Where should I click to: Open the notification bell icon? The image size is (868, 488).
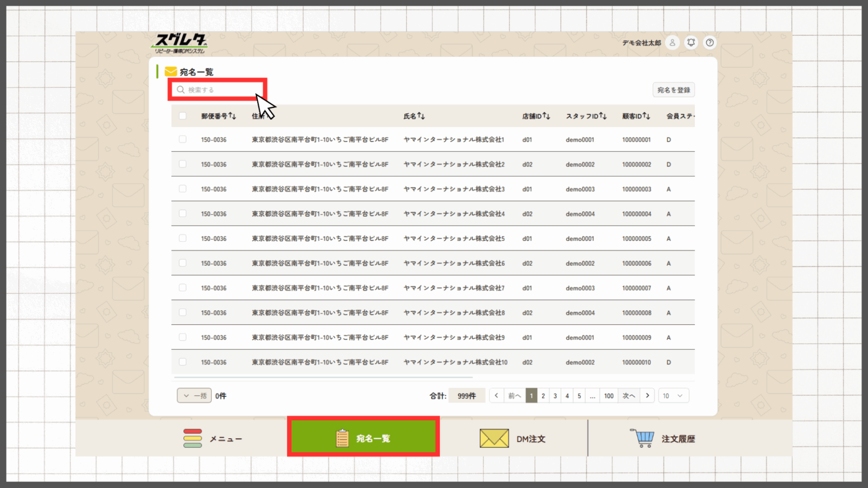(691, 42)
